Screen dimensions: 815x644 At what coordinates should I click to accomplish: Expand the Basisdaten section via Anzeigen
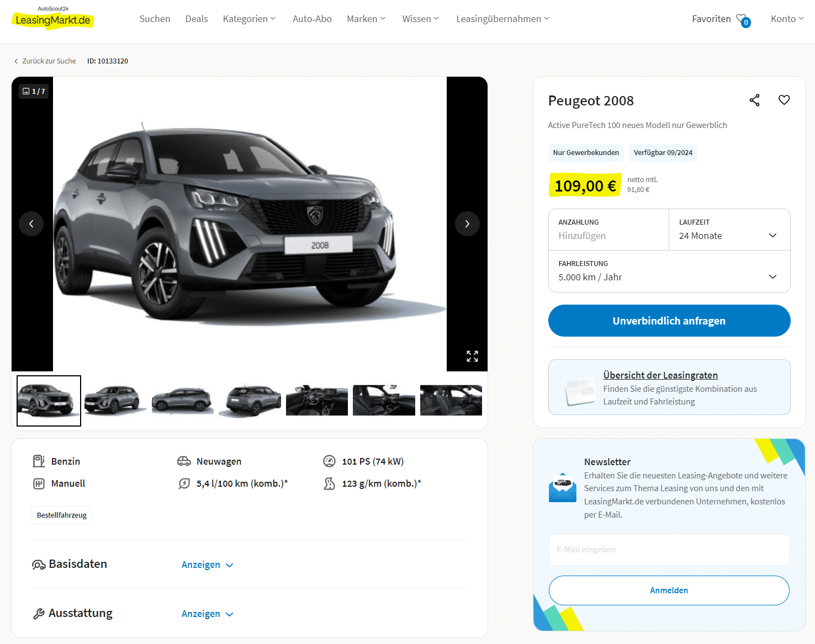208,565
